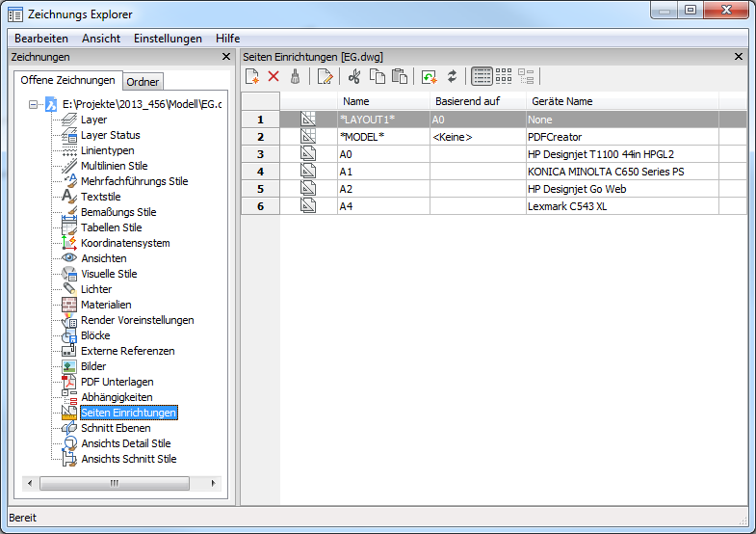Switch to Detail list view mode
This screenshot has width=756, height=534.
(x=482, y=76)
